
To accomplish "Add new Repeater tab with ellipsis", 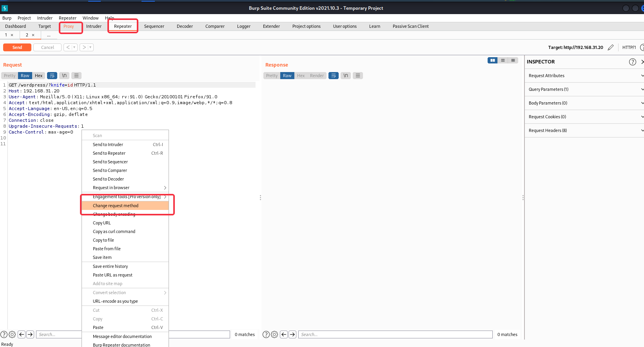I will [49, 35].
